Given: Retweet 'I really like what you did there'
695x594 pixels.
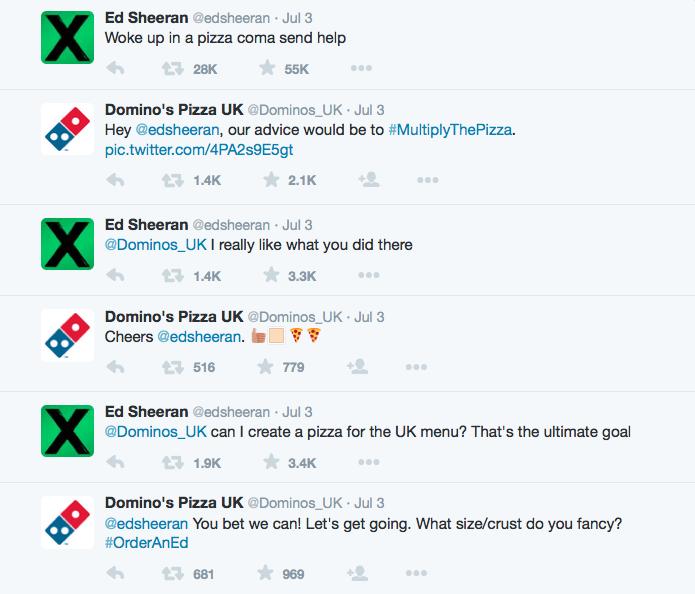Looking at the screenshot, I should 172,276.
